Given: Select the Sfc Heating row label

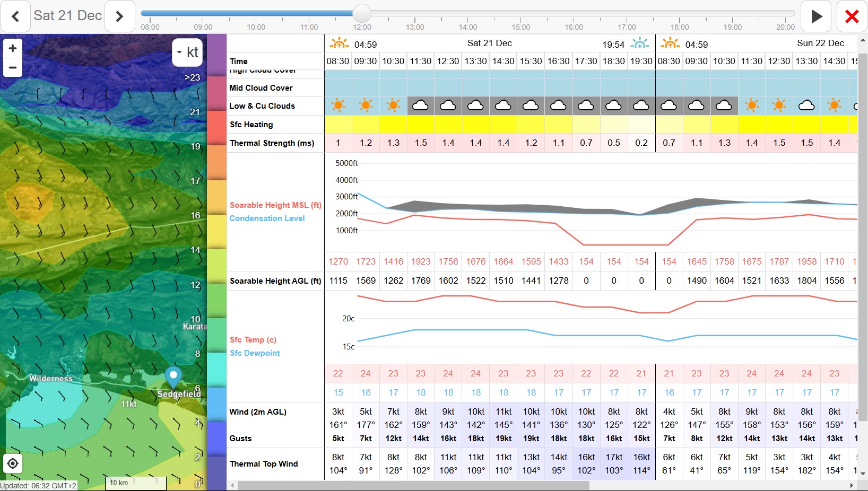Looking at the screenshot, I should (251, 125).
